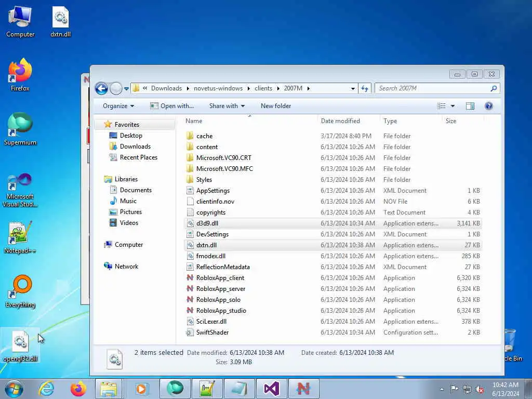Click Open with... toolbar button
Viewport: 532px width, 399px height.
pos(172,106)
